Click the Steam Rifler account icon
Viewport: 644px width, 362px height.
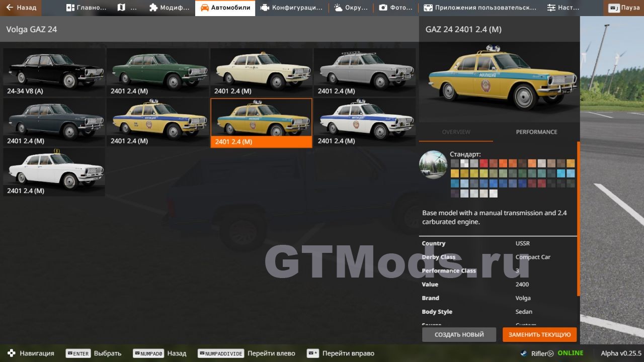[x=524, y=353]
